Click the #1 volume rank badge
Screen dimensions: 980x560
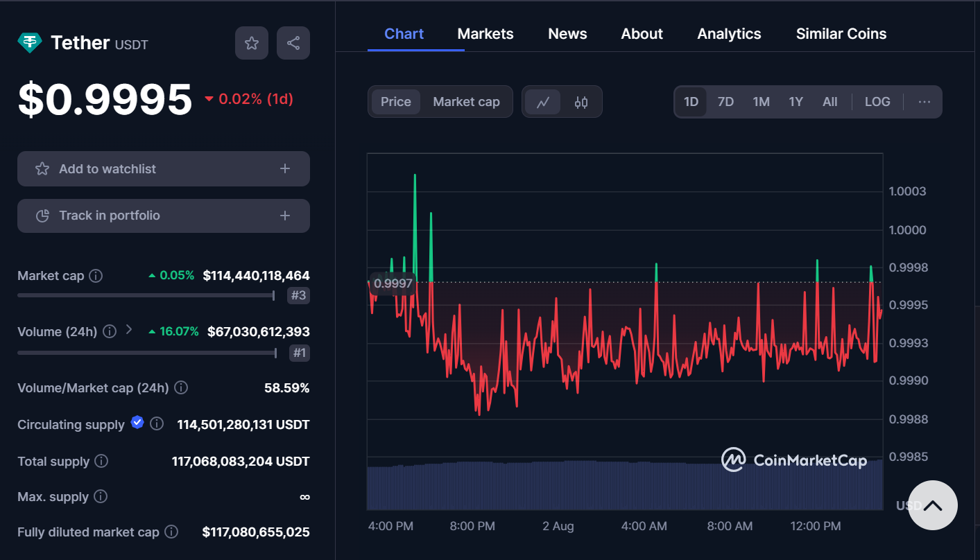[299, 353]
